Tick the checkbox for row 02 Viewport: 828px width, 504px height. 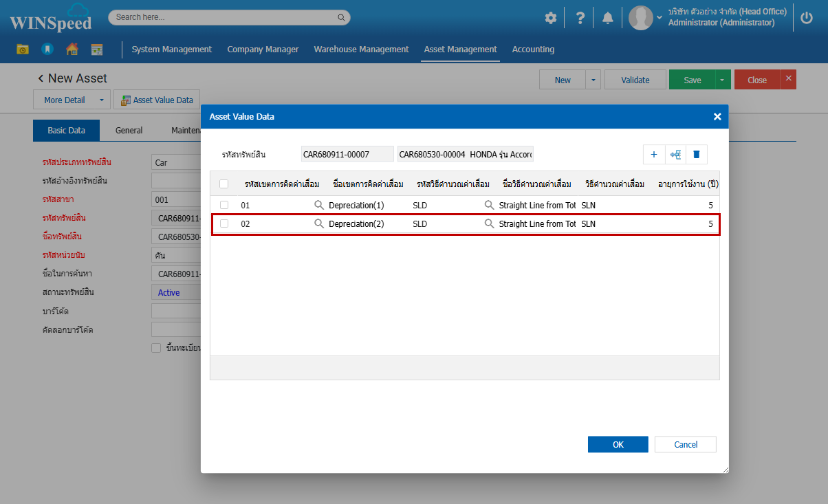click(224, 223)
